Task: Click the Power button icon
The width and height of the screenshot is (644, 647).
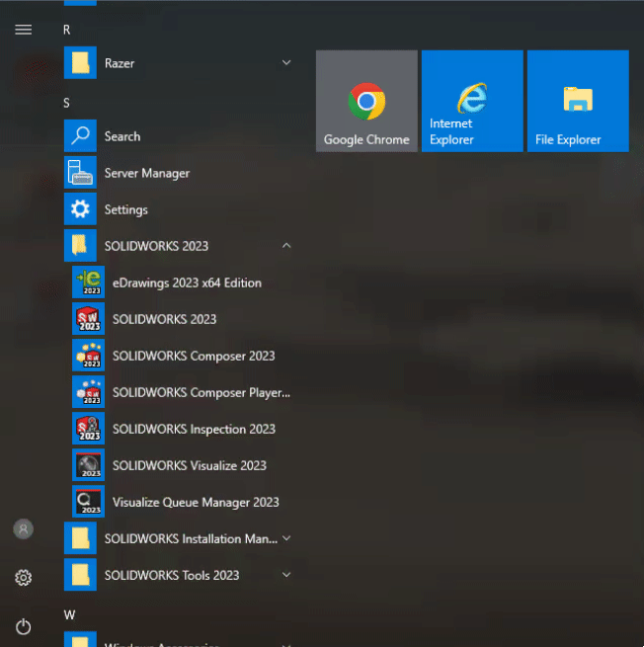Action: [23, 627]
